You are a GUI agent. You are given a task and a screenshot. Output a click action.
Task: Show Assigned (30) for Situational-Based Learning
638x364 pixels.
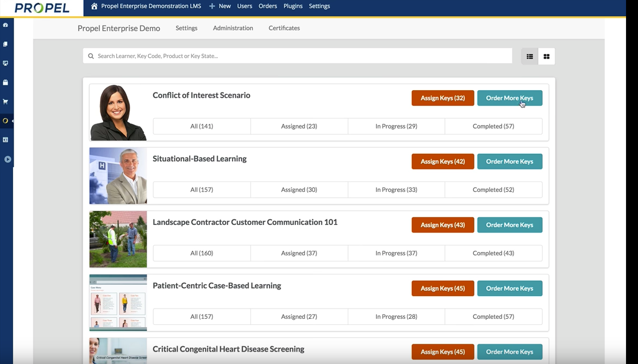coord(299,190)
